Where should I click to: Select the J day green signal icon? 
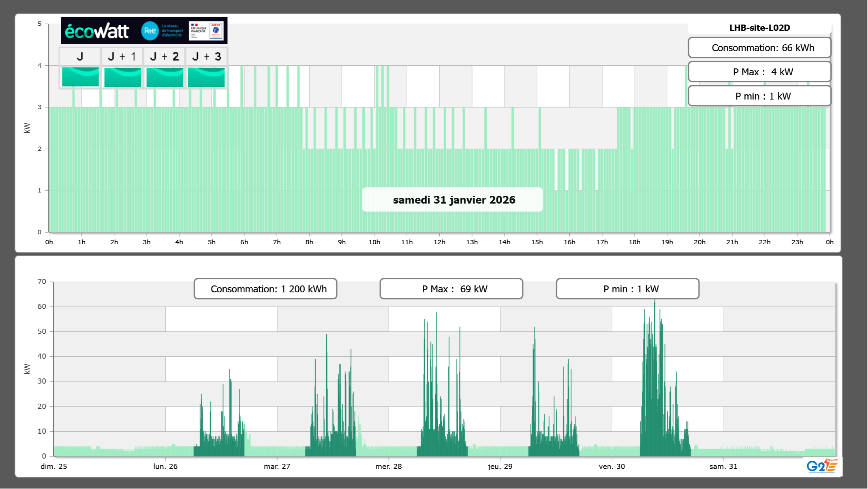[80, 77]
